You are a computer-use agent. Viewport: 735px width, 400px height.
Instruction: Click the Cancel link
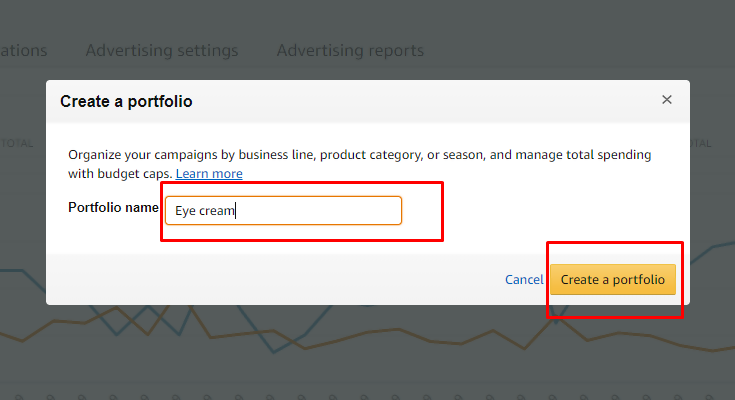pos(524,279)
